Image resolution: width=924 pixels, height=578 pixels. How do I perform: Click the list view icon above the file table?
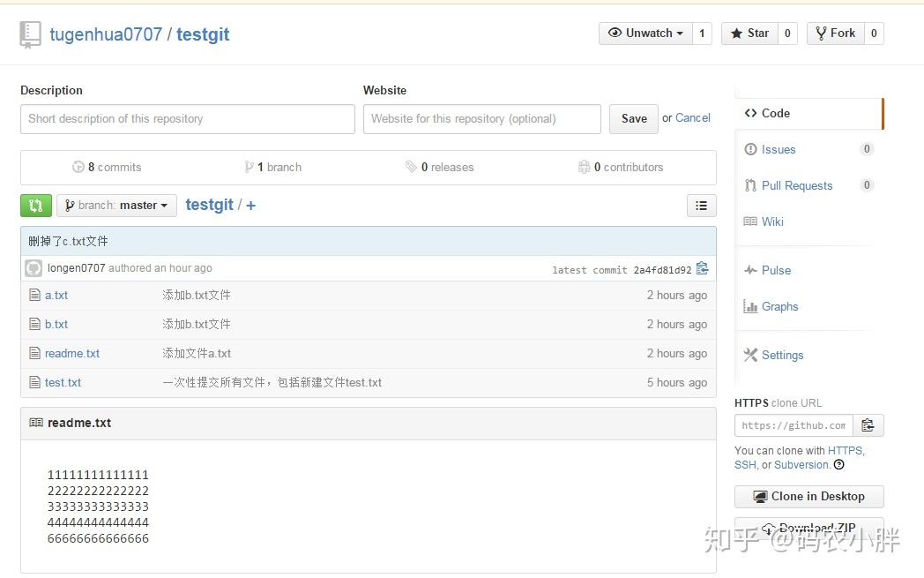point(702,205)
